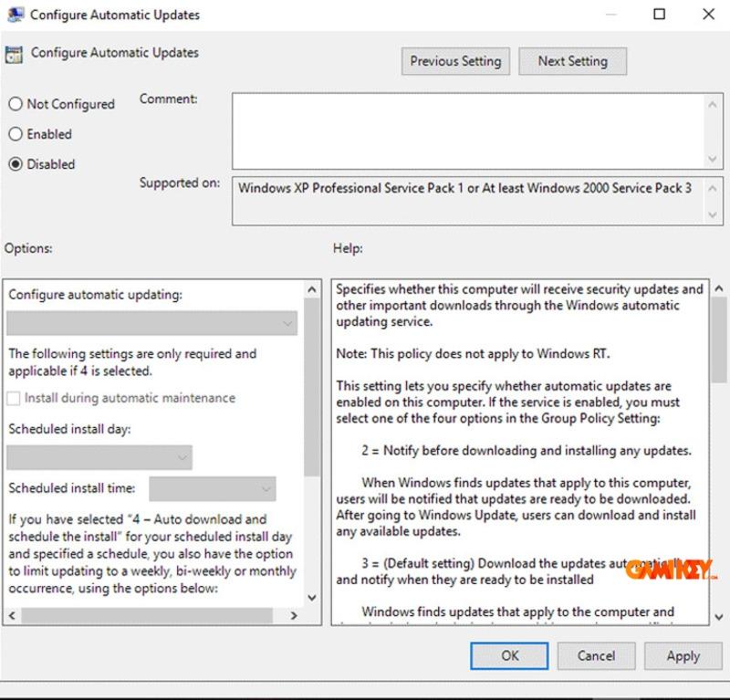Click inside the Comment text field
Screen dimensions: 730x700
pyautogui.click(x=465, y=128)
